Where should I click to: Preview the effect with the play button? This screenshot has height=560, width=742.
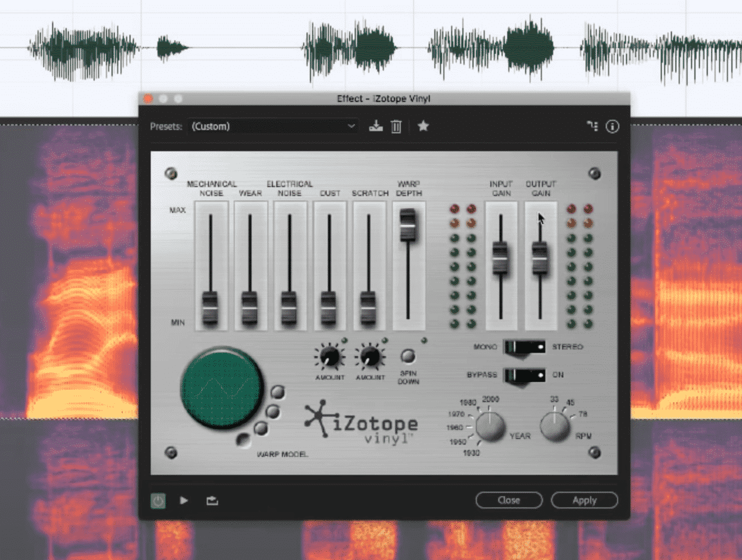point(184,500)
